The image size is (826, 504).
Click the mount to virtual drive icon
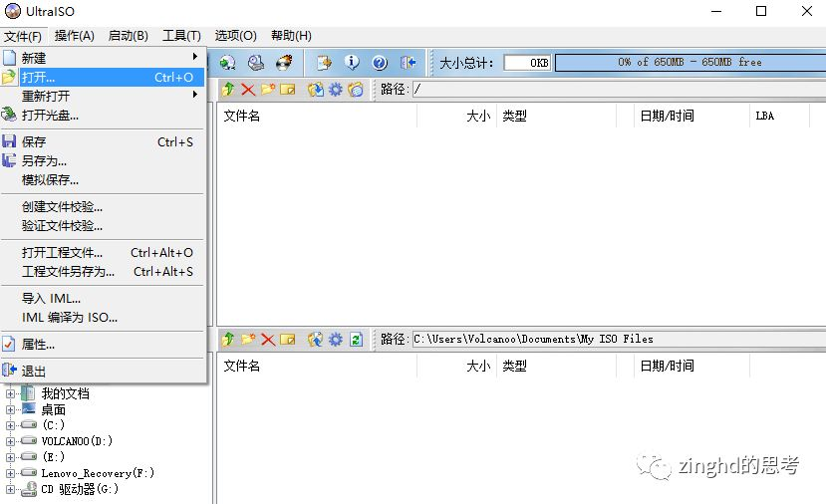point(256,63)
